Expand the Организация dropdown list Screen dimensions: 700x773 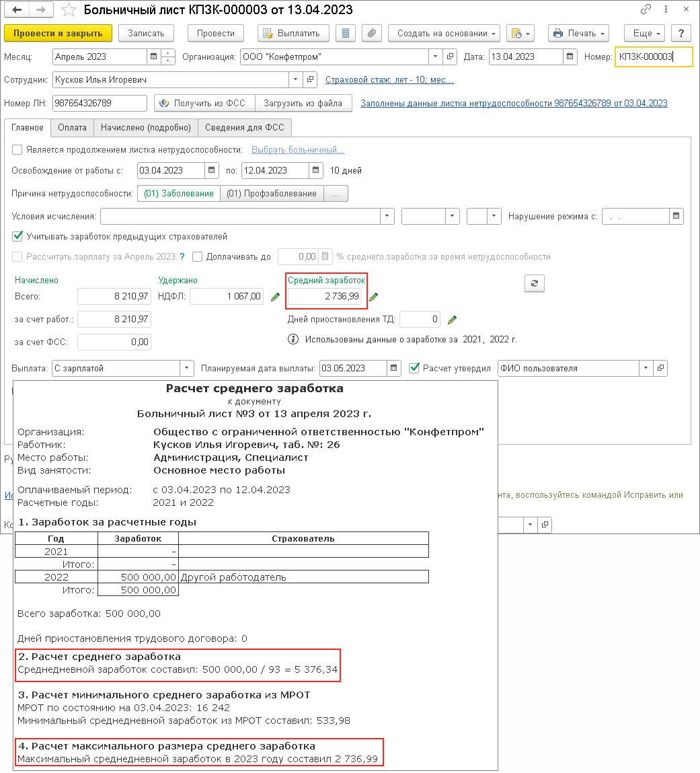pos(435,57)
